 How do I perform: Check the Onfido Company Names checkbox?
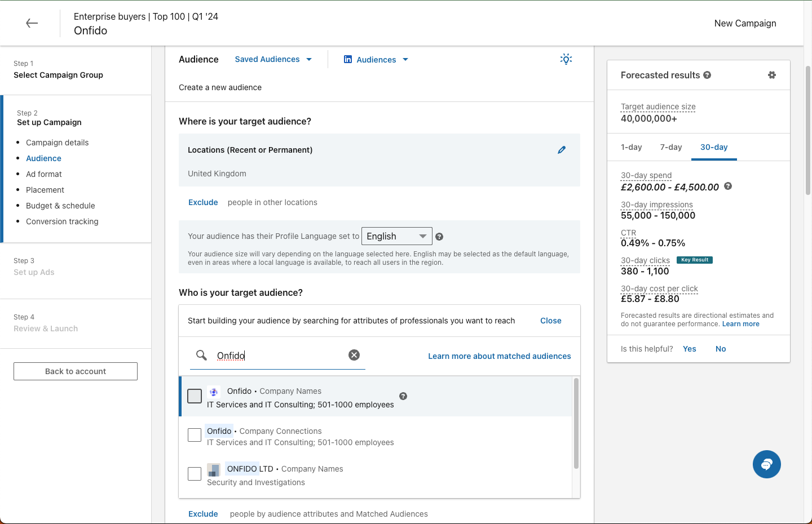point(195,396)
